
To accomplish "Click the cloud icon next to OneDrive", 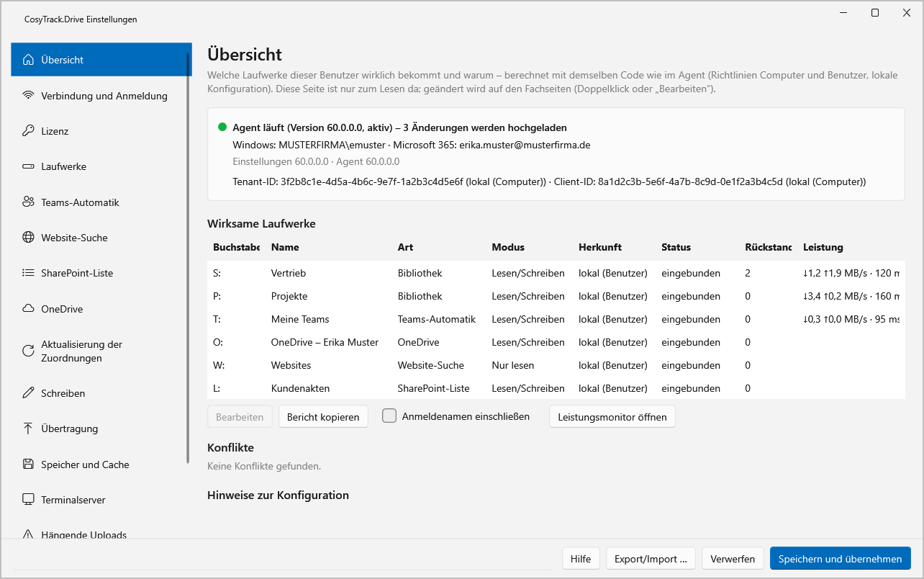I will click(28, 309).
